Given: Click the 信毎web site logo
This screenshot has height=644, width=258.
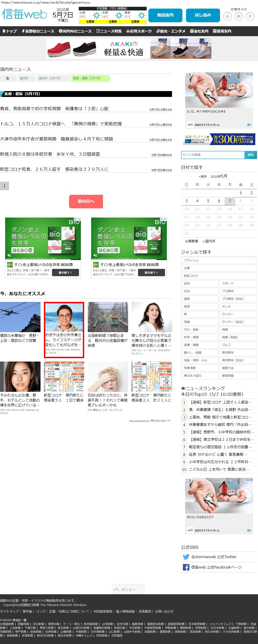Looking at the screenshot, I should (x=24, y=14).
